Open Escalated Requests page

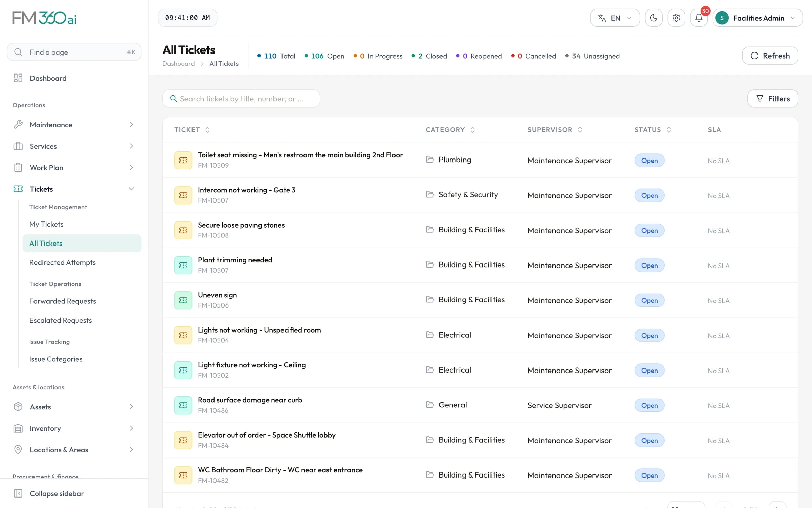click(x=61, y=320)
